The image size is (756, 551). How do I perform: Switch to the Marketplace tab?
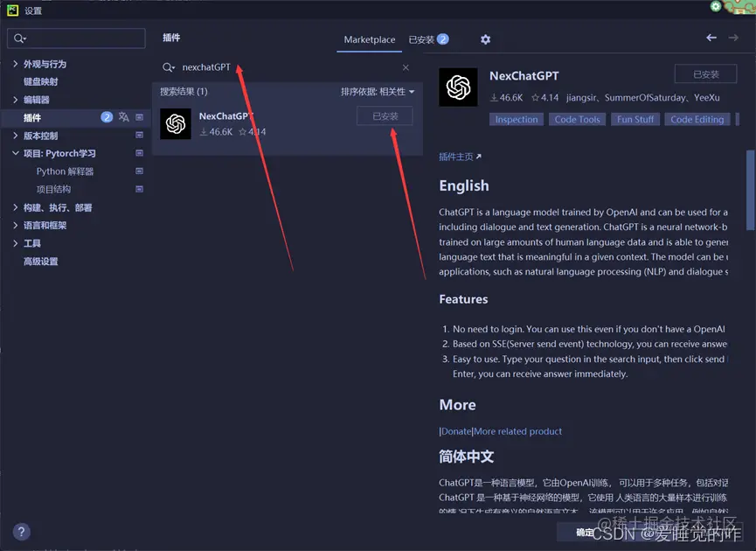click(x=370, y=39)
